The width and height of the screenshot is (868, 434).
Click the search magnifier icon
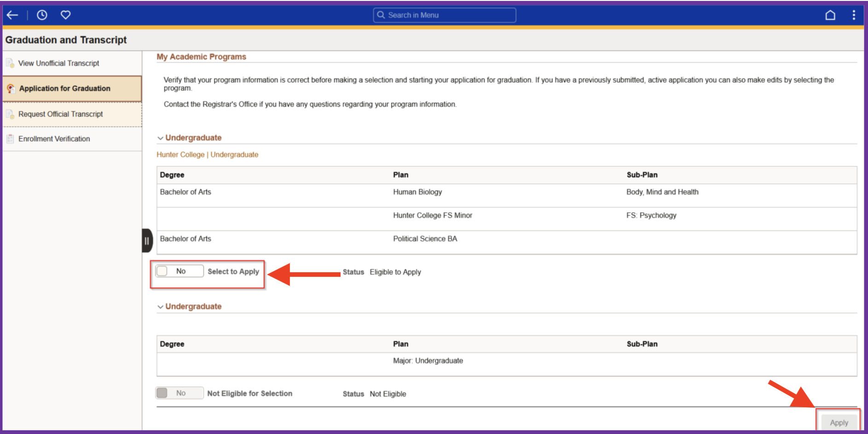click(381, 15)
